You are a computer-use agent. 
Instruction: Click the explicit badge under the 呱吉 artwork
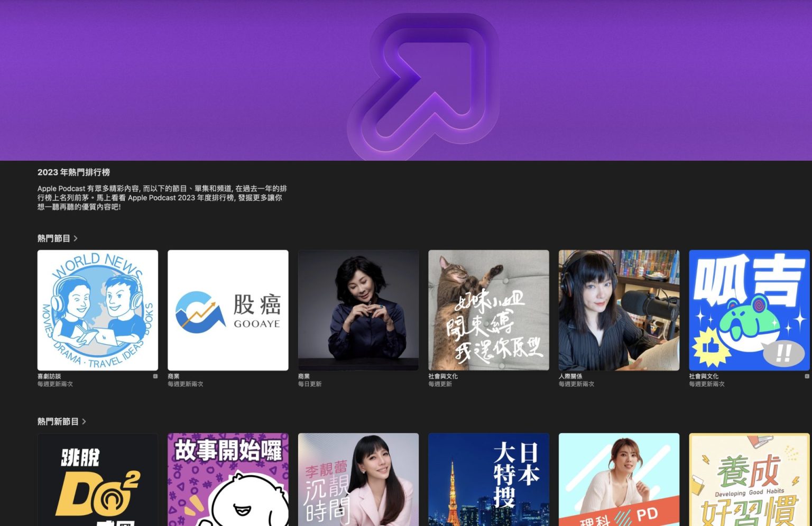[807, 376]
